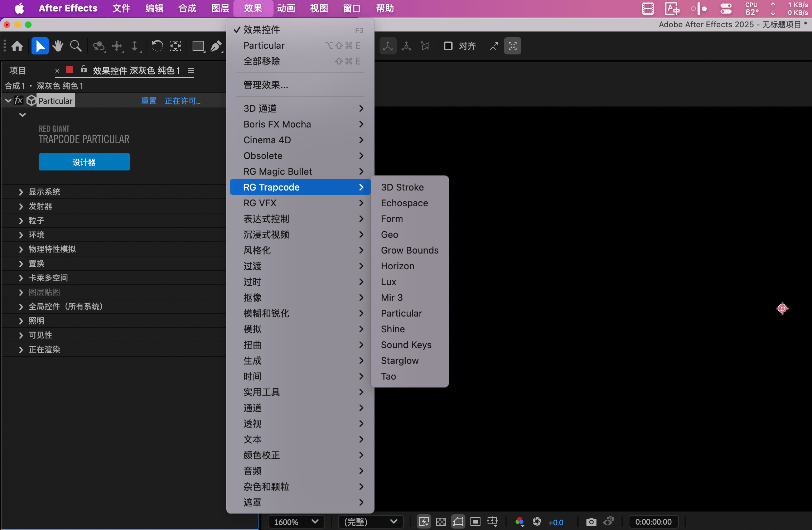The image size is (812, 530).
Task: Click the red layer color label swatch
Action: point(69,70)
